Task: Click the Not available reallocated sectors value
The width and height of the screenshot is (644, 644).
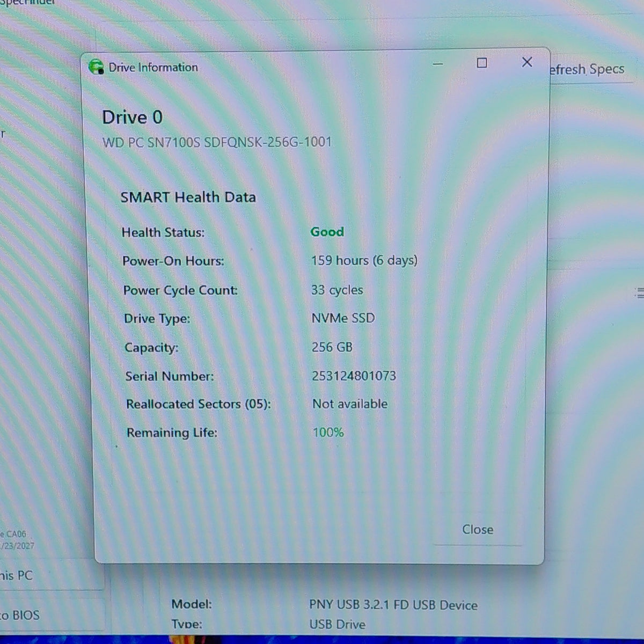Action: [350, 404]
